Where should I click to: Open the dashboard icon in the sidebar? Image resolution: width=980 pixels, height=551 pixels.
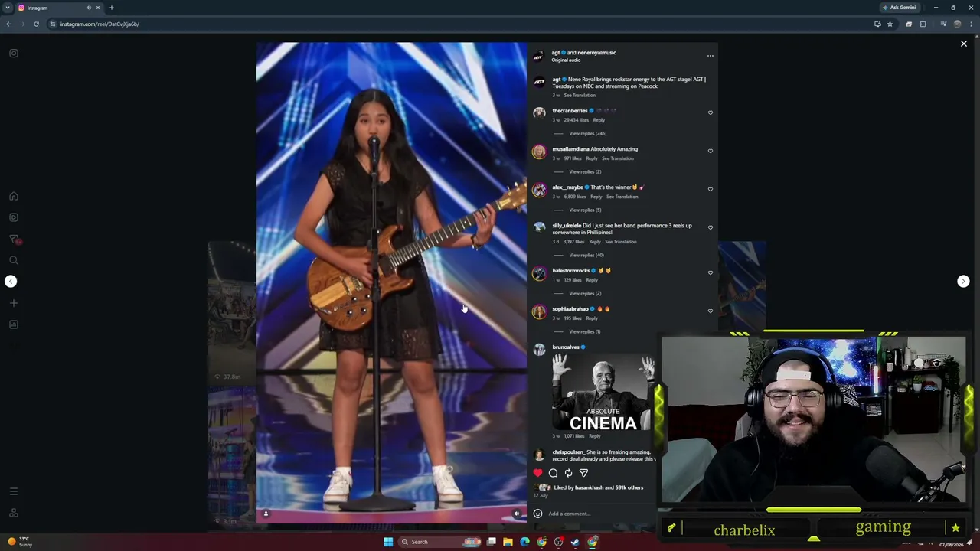(x=14, y=324)
